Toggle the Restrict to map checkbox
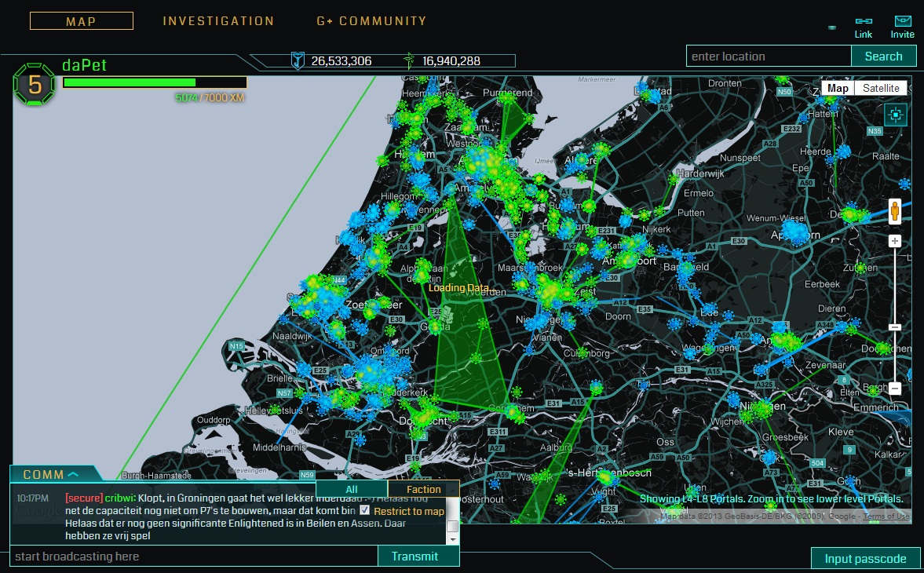Screen dimensions: 924x573 [x=365, y=510]
